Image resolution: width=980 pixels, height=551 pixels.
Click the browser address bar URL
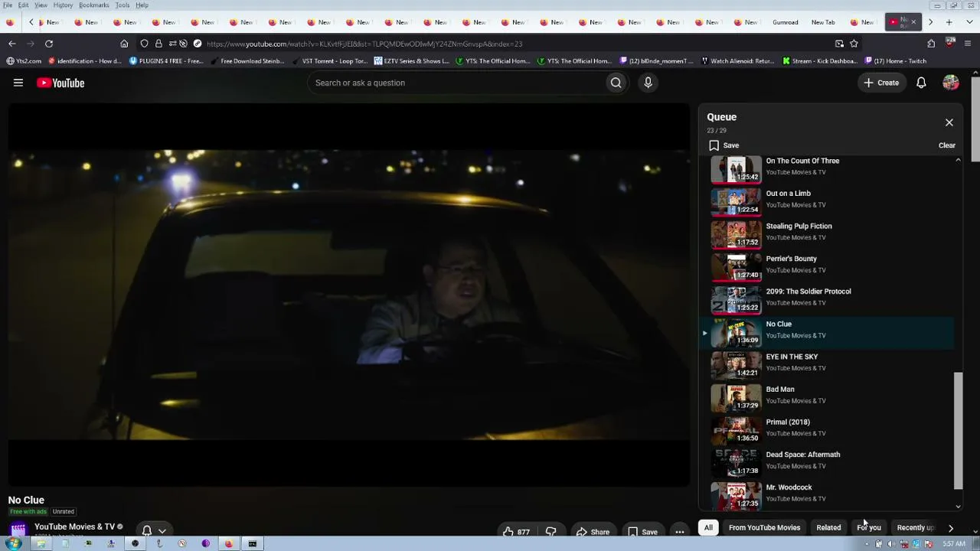[364, 44]
